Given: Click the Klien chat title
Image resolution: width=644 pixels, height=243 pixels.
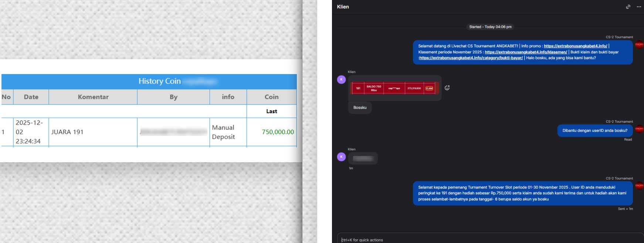Looking at the screenshot, I should (343, 7).
